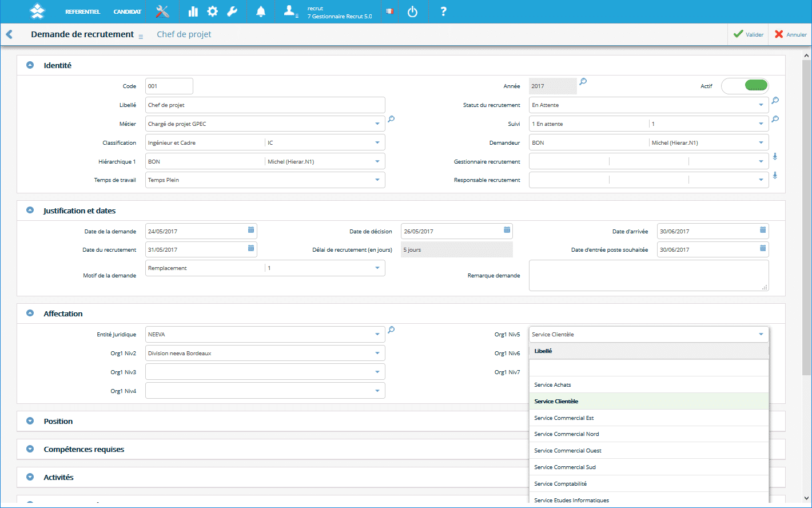
Task: Open calendar for Date de décision
Action: [x=507, y=230]
